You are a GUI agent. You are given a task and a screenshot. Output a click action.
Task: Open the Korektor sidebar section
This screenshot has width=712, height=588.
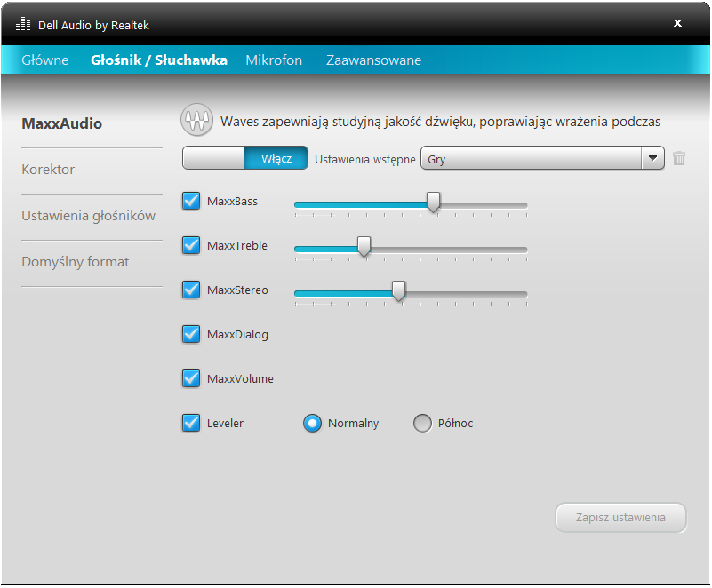(x=48, y=170)
